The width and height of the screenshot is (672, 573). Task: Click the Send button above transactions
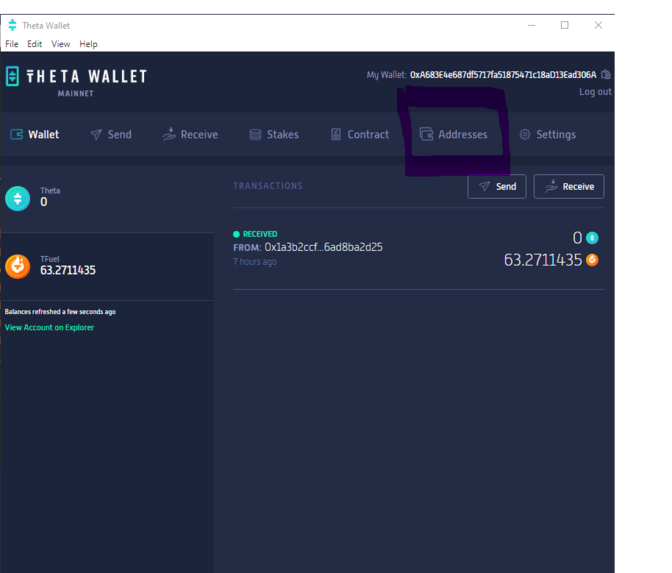(x=497, y=186)
